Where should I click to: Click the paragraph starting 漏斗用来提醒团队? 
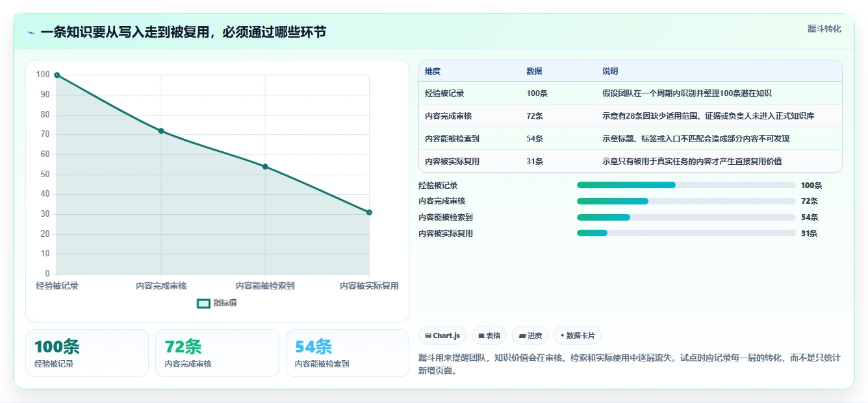[630, 364]
